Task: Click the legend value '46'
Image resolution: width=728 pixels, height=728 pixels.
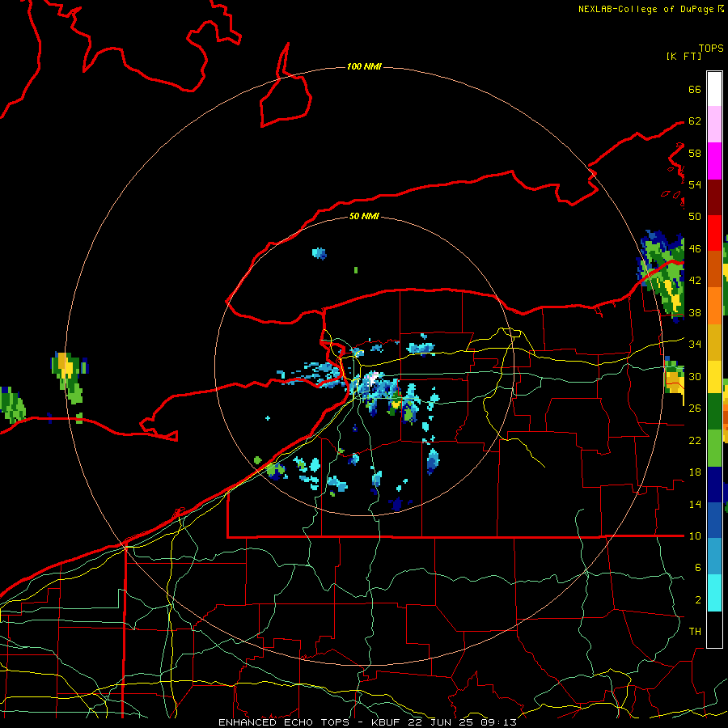Action: [x=695, y=248]
